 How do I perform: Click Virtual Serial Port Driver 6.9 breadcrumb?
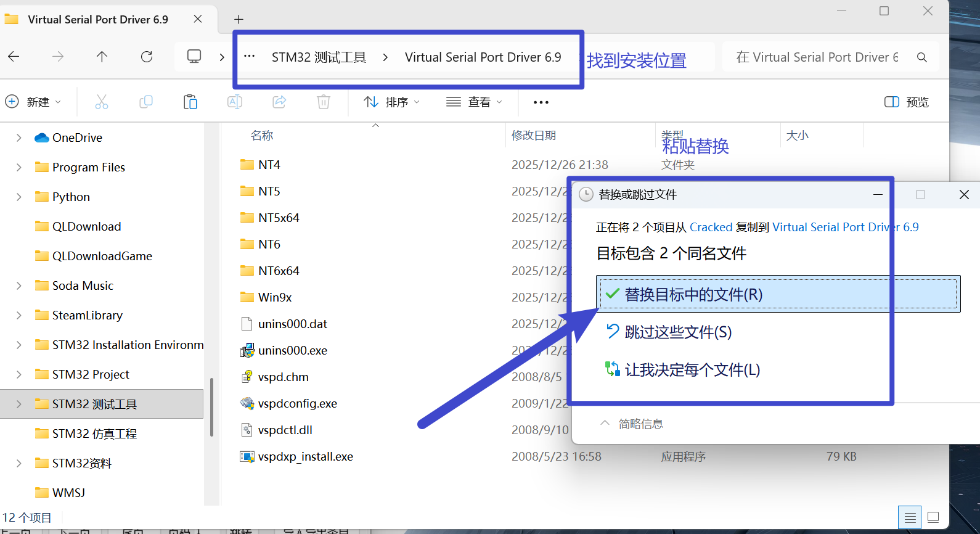point(483,57)
